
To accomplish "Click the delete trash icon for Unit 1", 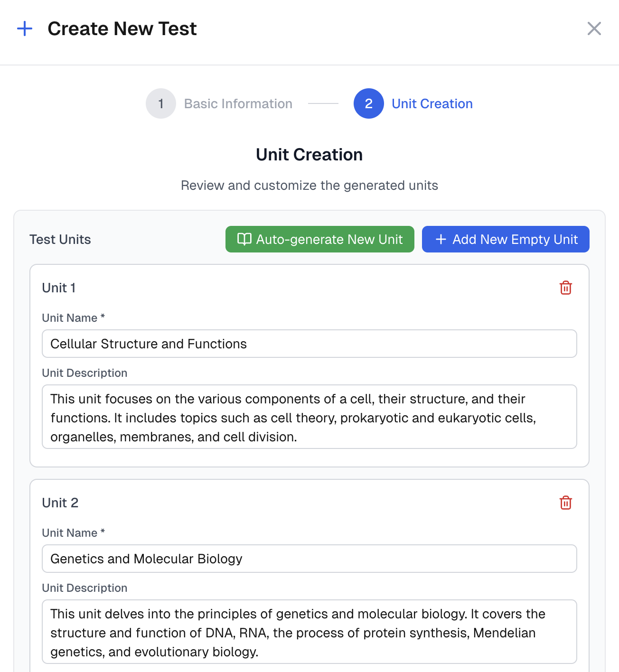I will coord(565,288).
